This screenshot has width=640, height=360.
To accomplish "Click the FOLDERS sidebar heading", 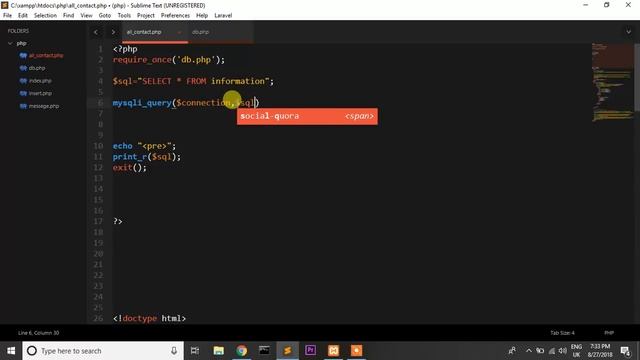I will coord(18,31).
